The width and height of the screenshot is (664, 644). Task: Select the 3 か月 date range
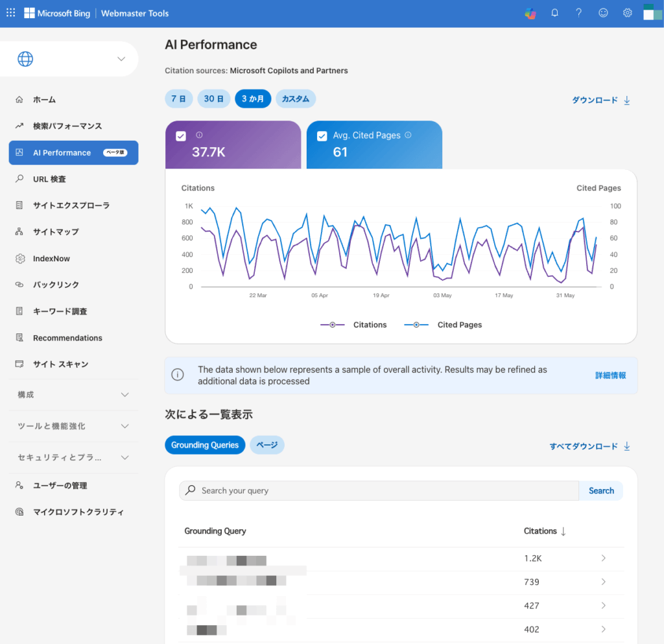click(x=253, y=99)
